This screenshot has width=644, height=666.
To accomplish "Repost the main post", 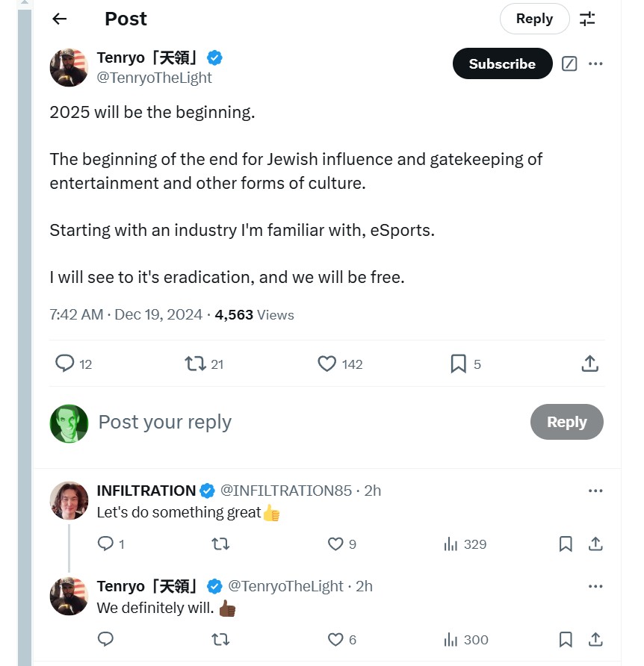I will tap(195, 364).
